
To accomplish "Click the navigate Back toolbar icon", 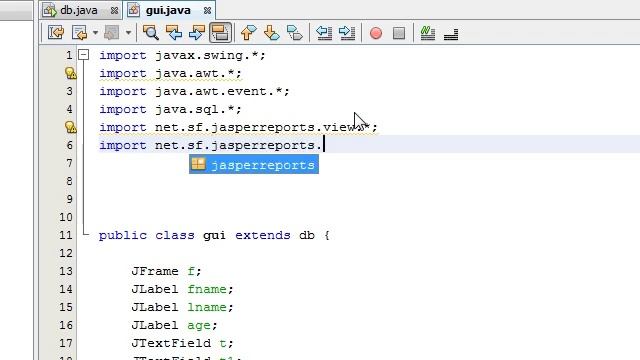I will [x=80, y=33].
